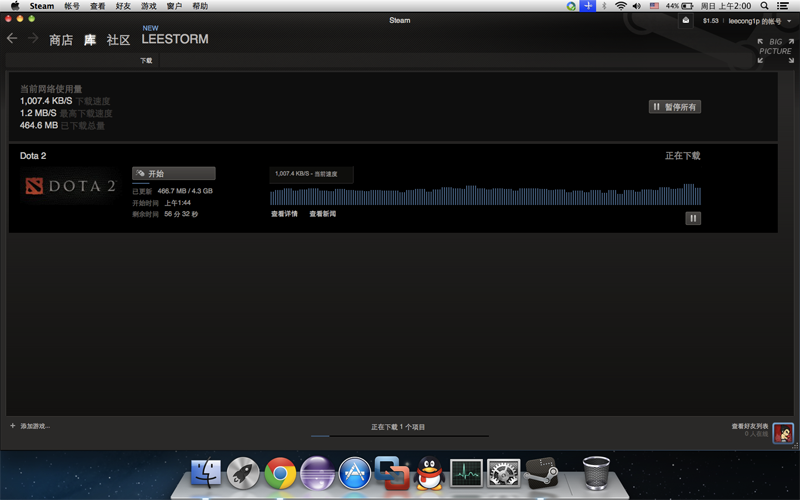Click the $1.53 wallet balance

(x=710, y=21)
